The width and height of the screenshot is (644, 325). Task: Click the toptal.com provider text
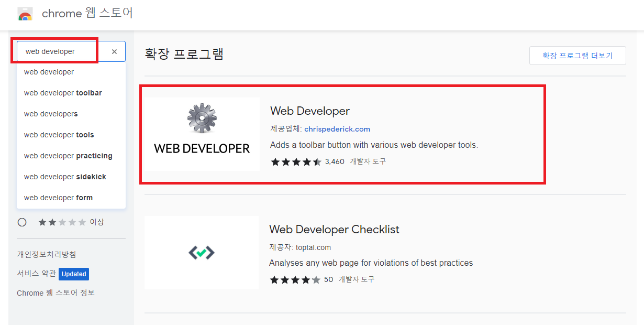(313, 247)
